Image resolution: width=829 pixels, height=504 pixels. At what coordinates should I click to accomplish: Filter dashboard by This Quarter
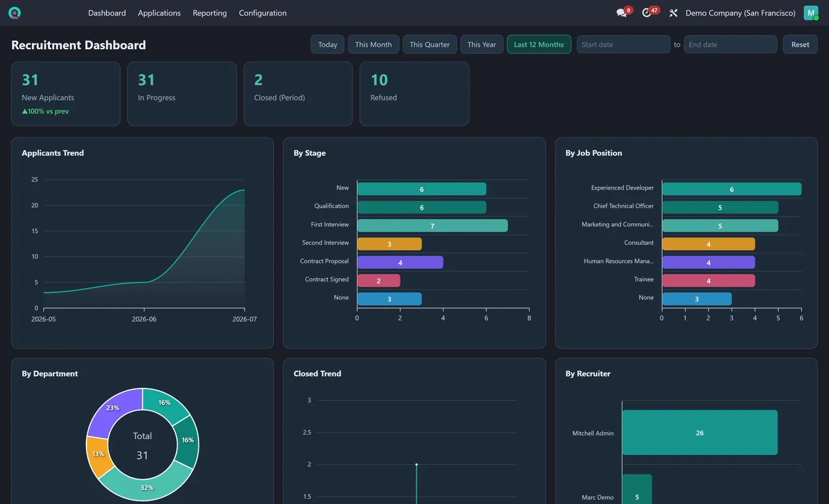click(430, 44)
